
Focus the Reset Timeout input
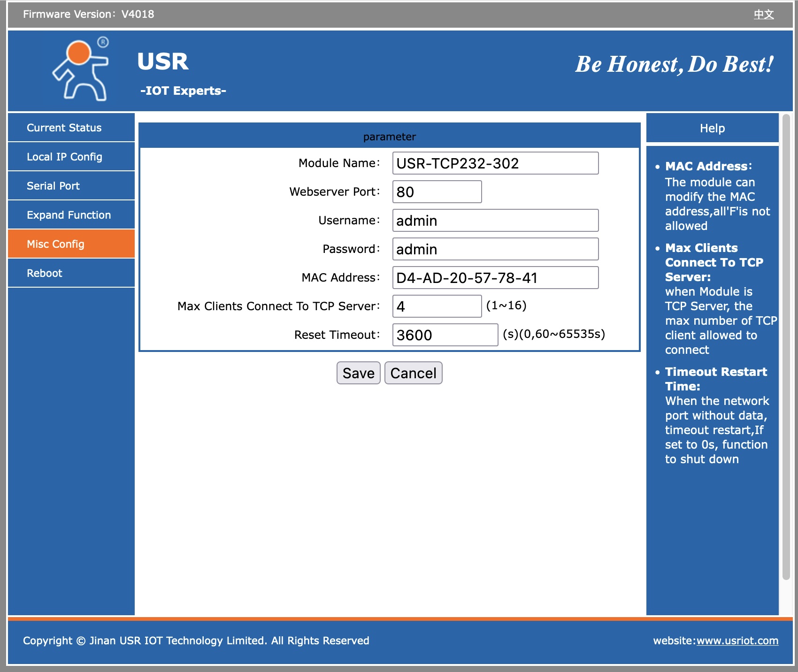tap(445, 335)
